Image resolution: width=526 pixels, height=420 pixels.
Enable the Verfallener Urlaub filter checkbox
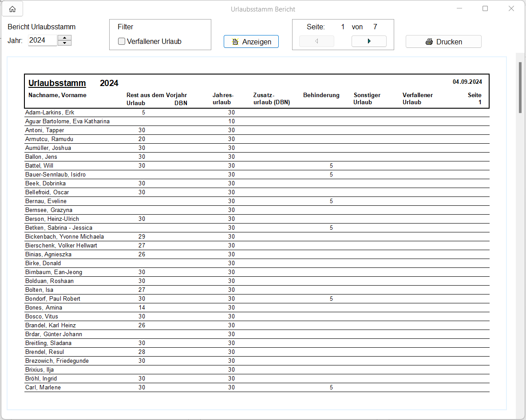122,42
